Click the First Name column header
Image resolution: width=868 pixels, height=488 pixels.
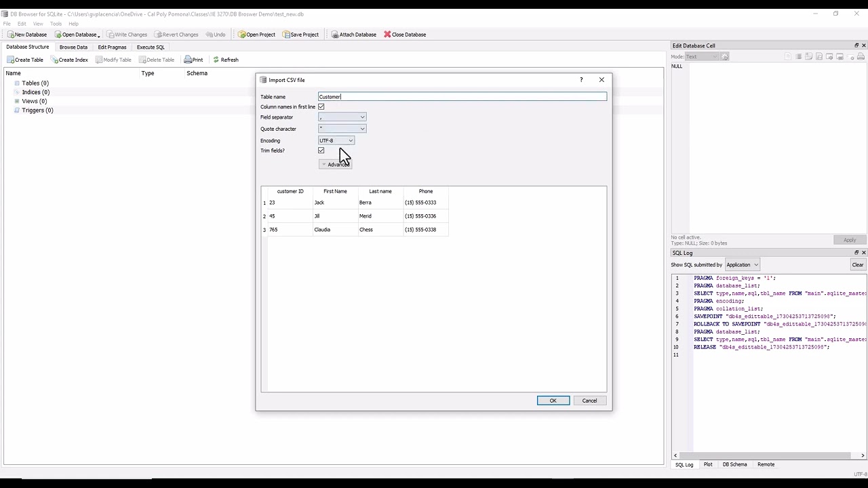click(x=335, y=191)
